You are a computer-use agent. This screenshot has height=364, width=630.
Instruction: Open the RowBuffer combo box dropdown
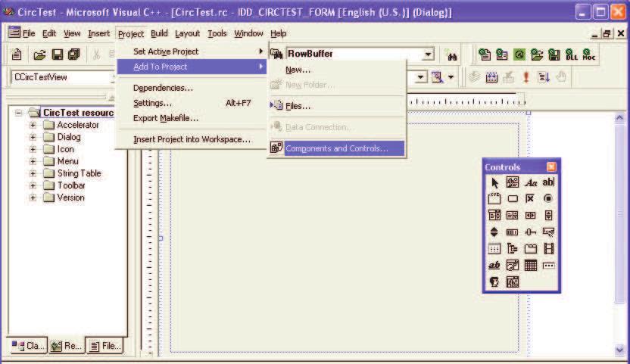pyautogui.click(x=429, y=54)
